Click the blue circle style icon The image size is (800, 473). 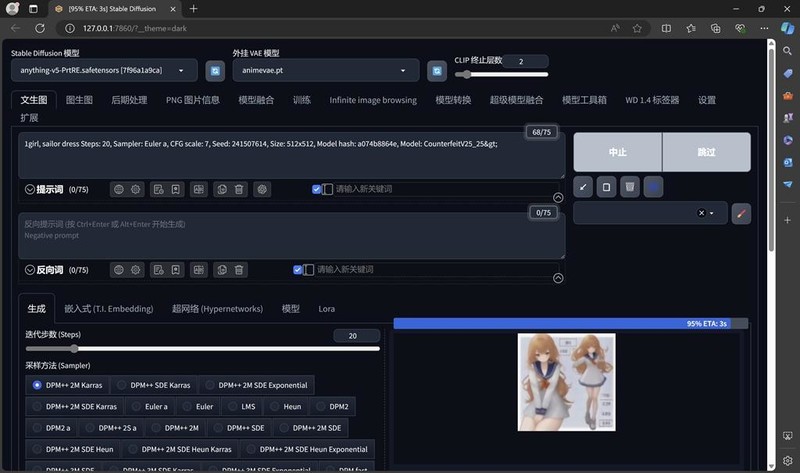point(653,187)
